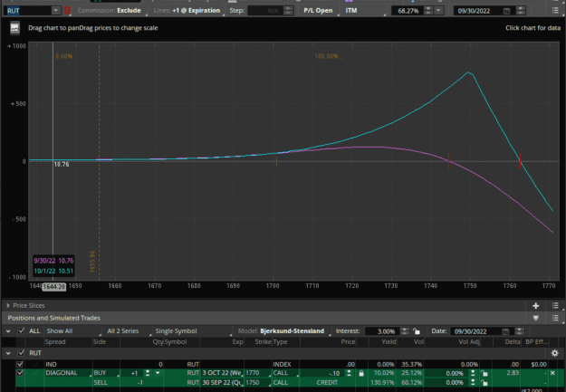Image resolution: width=566 pixels, height=392 pixels.
Task: Open quantity dropdown arrow in DIAGONAL row
Action: (x=158, y=373)
